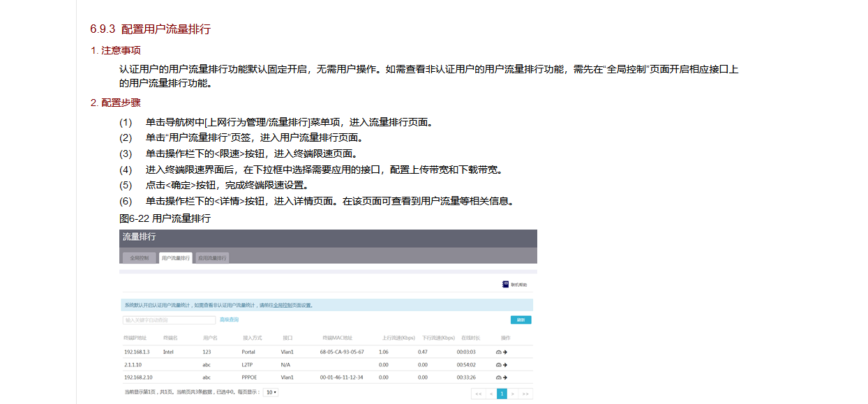The height and width of the screenshot is (404, 868).
Task: Click the IP cell 192.168.1.3
Action: (x=137, y=352)
